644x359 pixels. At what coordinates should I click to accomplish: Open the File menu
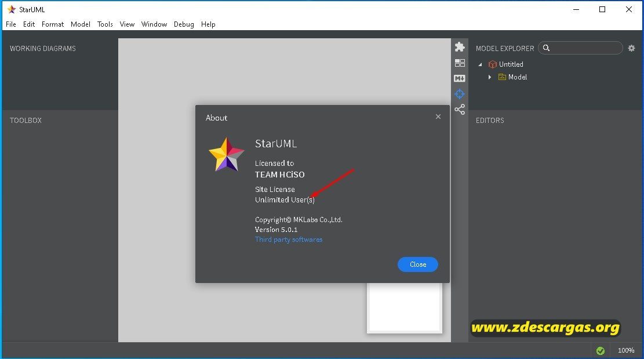coord(11,24)
